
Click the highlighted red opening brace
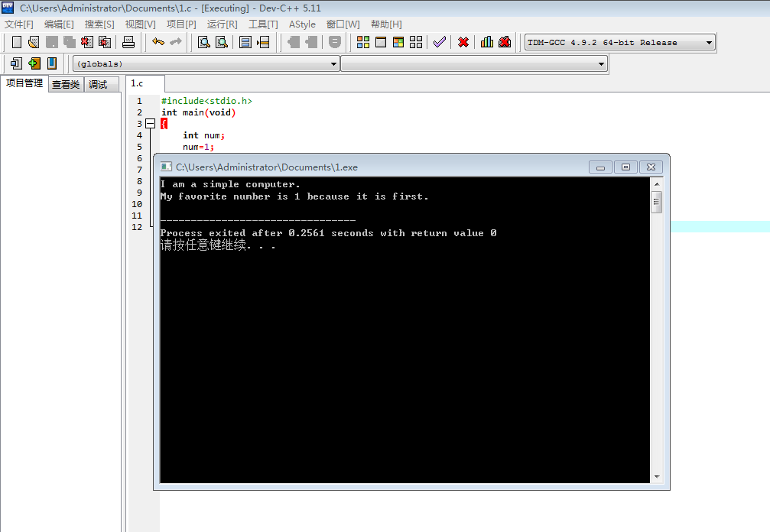[x=164, y=124]
